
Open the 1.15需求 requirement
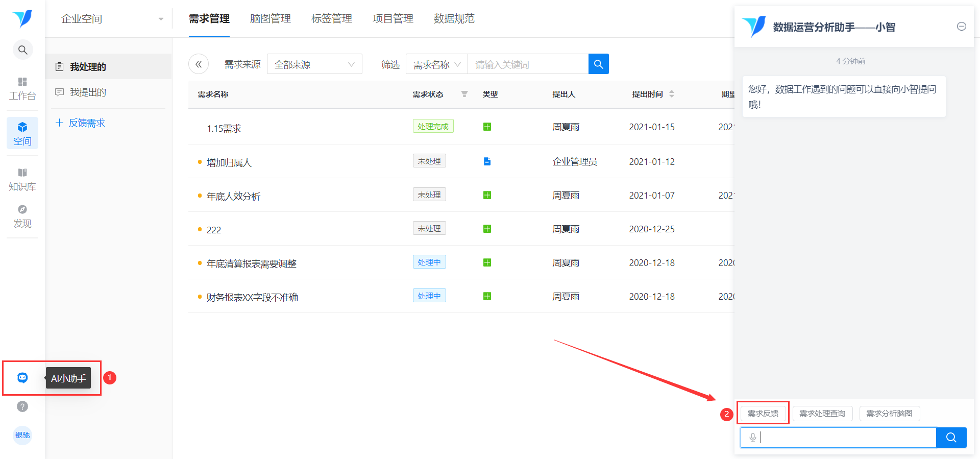click(x=224, y=129)
